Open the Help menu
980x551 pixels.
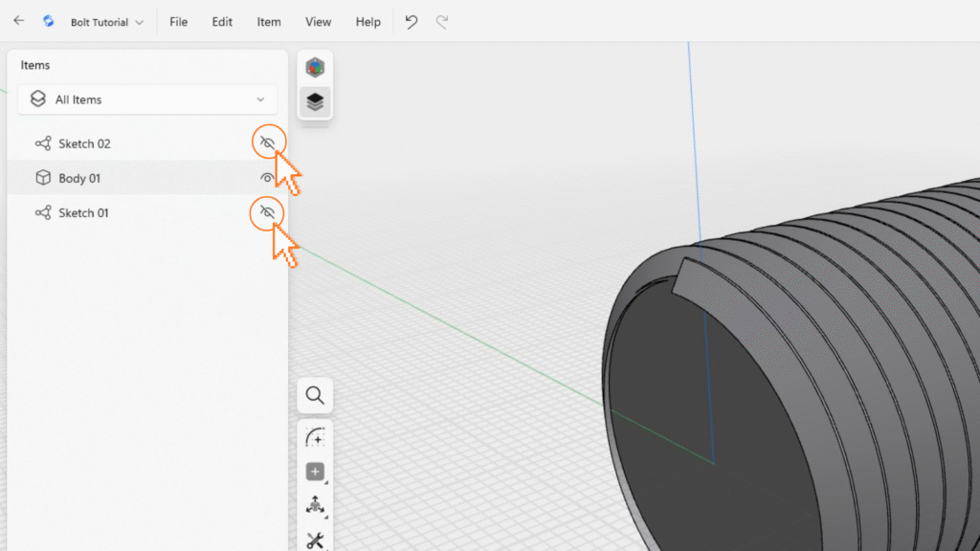(x=367, y=22)
